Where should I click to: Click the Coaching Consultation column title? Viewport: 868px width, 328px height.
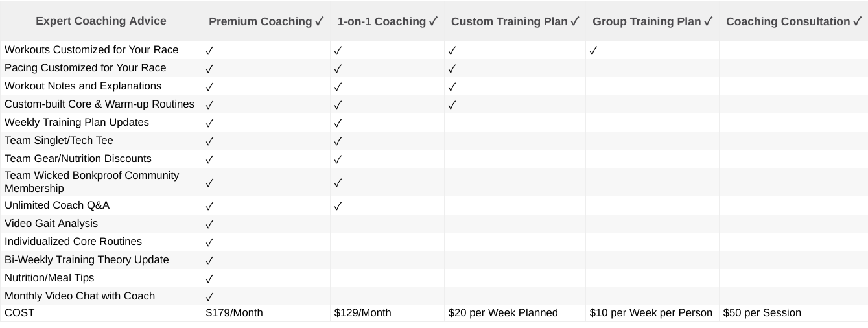point(788,21)
